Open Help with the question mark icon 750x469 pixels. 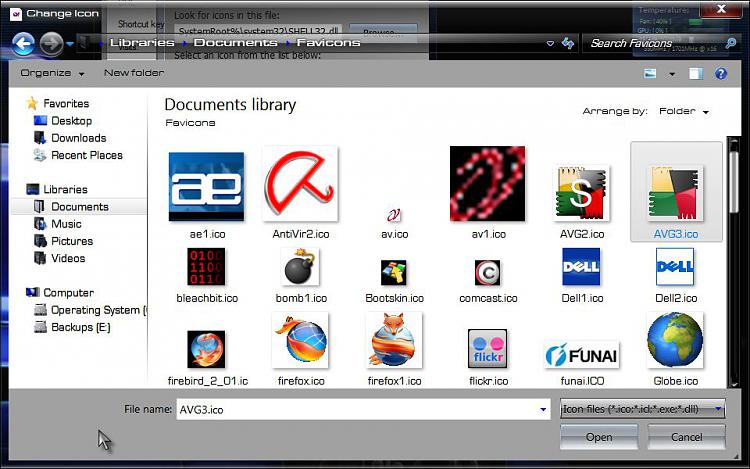(721, 74)
